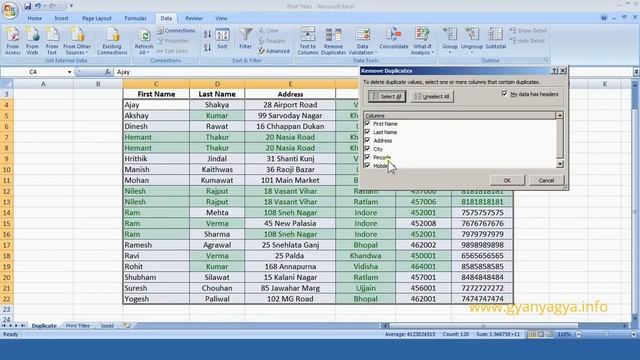Select cell containing Ramesh
Screen dimensions: 640x360
156,245
